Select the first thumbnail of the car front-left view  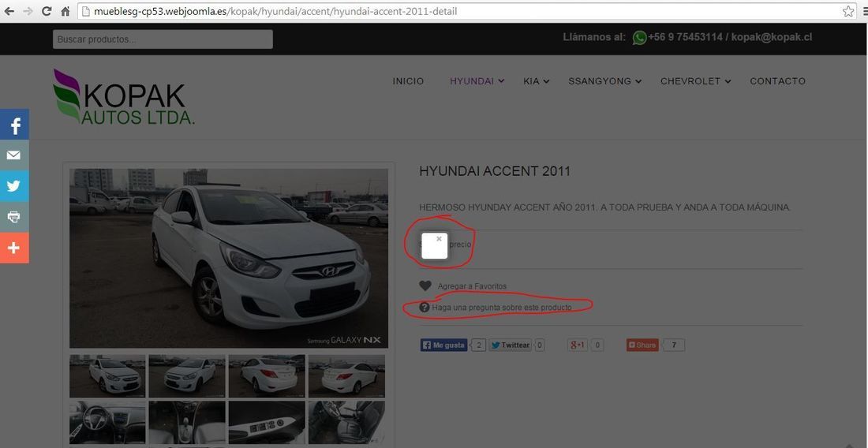pos(107,376)
